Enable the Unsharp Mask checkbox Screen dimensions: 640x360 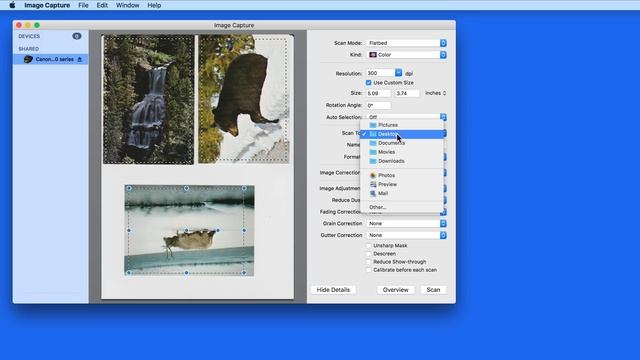pos(369,246)
